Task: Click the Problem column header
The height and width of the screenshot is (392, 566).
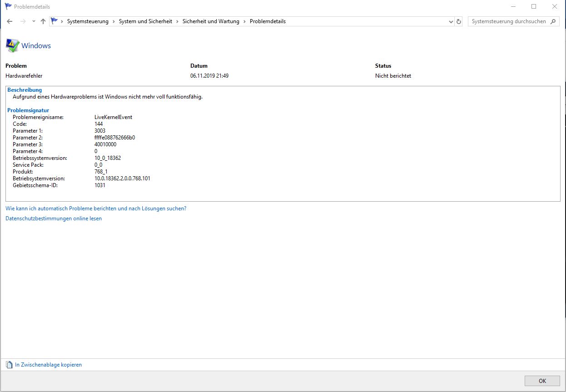Action: click(x=16, y=66)
